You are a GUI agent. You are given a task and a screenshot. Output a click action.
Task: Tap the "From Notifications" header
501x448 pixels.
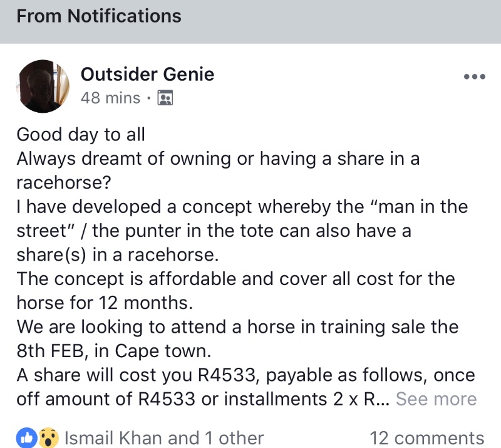(99, 16)
